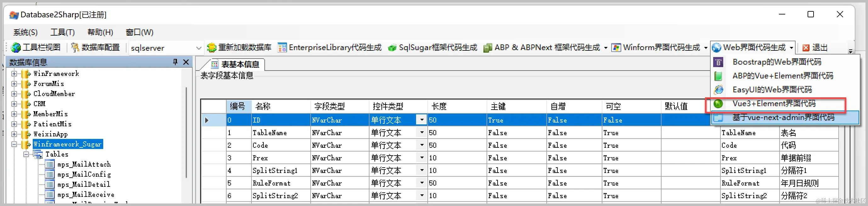Click the red 退出 exit icon
This screenshot has width=868, height=206.
click(806, 48)
